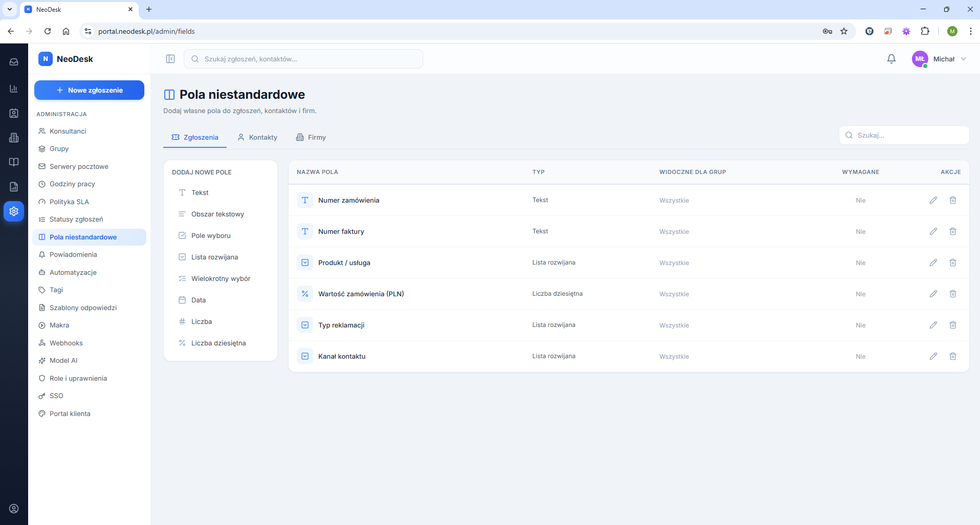Open the new browser tab plus button
Image resolution: width=980 pixels, height=525 pixels.
pos(149,9)
